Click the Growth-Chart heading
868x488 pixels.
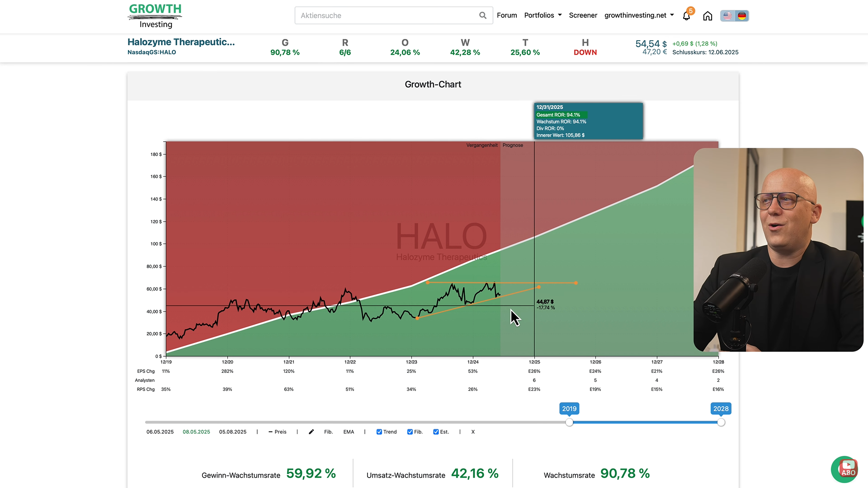coord(433,84)
